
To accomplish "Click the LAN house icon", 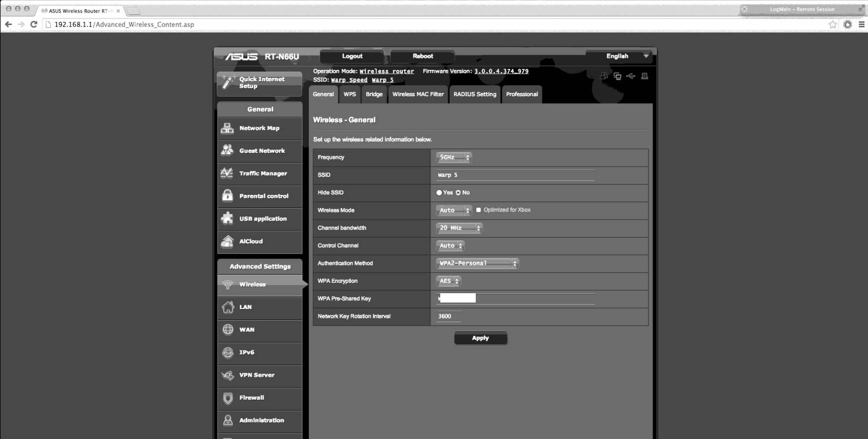I will click(228, 307).
